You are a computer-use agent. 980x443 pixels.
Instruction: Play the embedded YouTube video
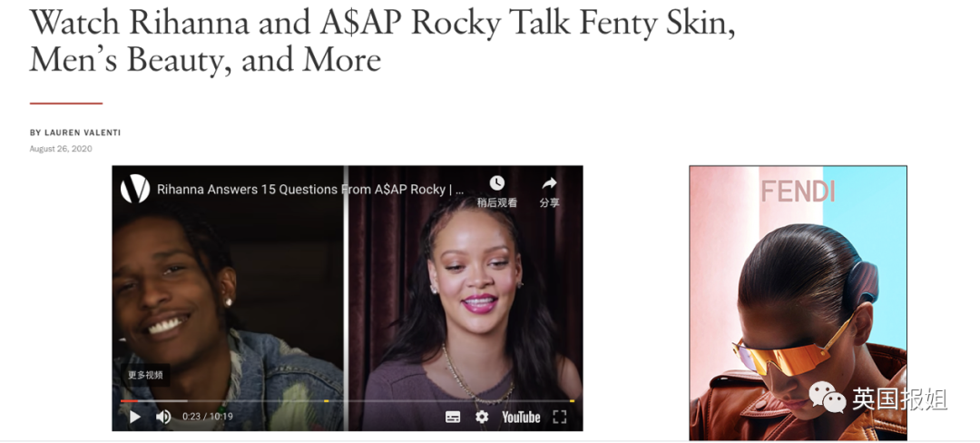click(x=135, y=417)
